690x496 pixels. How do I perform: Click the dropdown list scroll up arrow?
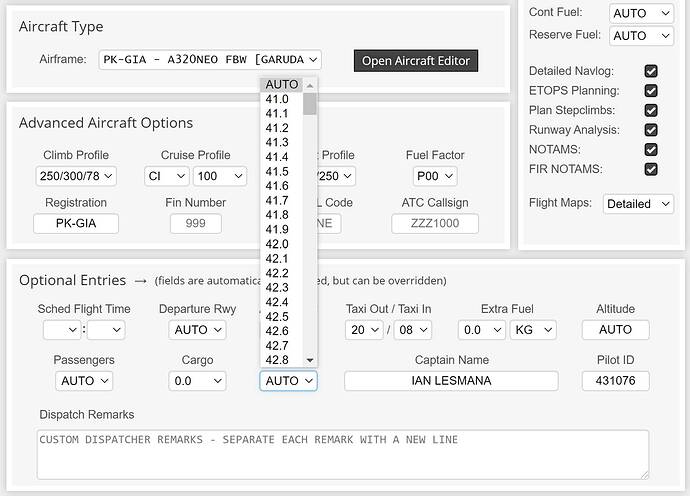tap(310, 85)
